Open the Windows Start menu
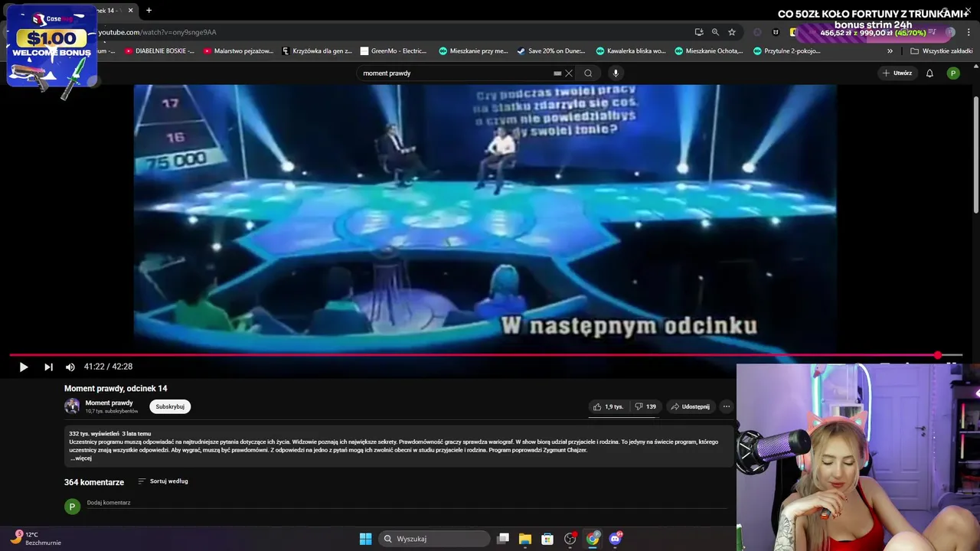The image size is (980, 551). click(365, 539)
